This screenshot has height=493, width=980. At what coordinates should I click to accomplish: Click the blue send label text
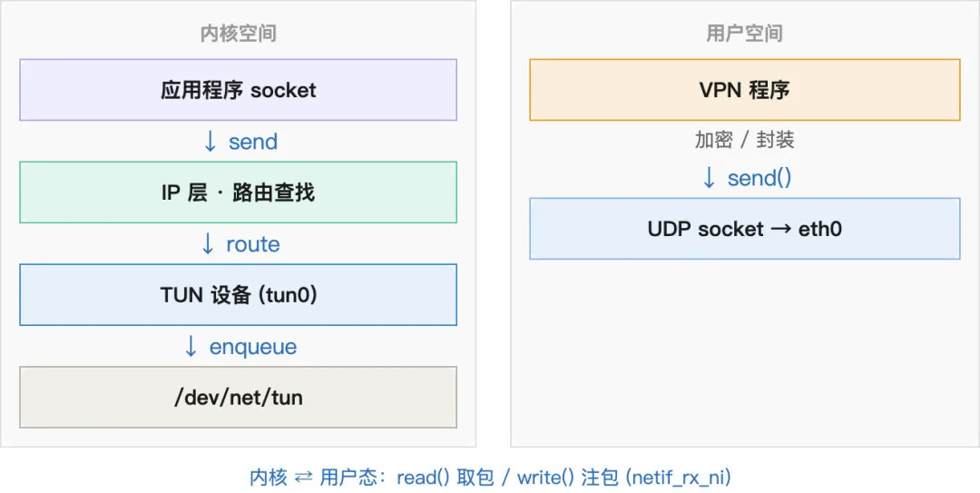pos(253,142)
